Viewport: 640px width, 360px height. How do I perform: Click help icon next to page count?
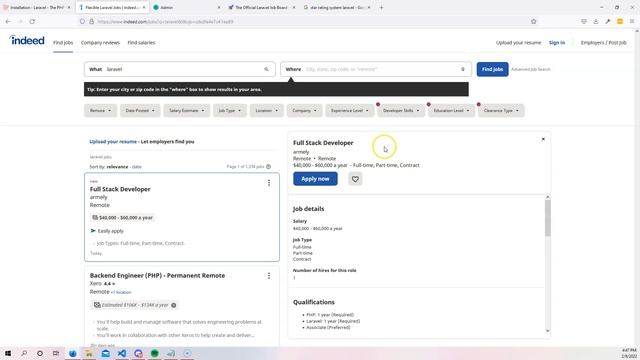(269, 167)
